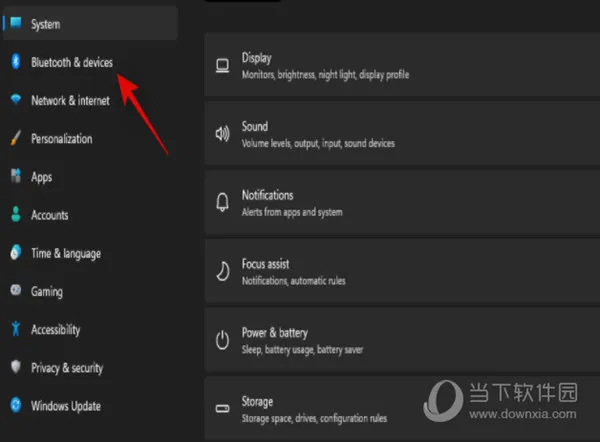Click 'Monitors, brightness, night light, display profile' text
The width and height of the screenshot is (600, 442).
coord(325,75)
